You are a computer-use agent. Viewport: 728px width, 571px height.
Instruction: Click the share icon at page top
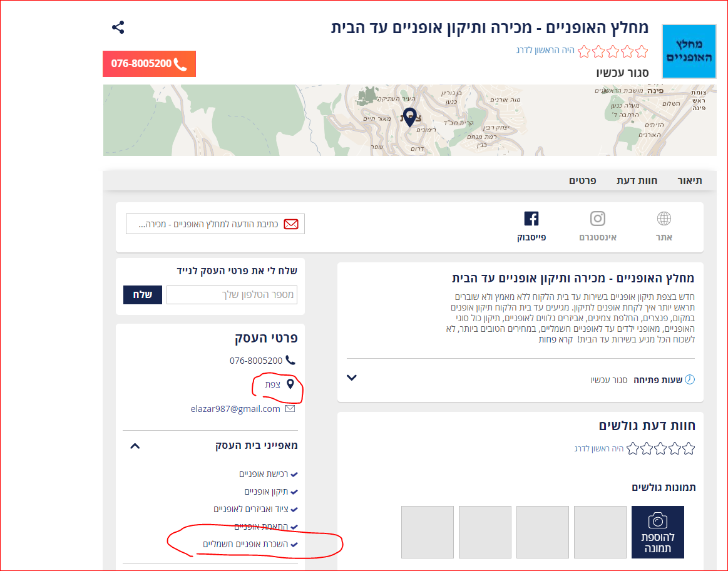point(118,28)
